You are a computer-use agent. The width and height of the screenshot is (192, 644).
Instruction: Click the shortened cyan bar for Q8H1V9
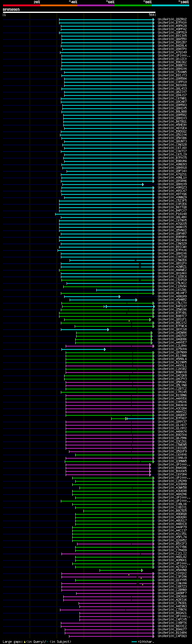(x=103, y=184)
